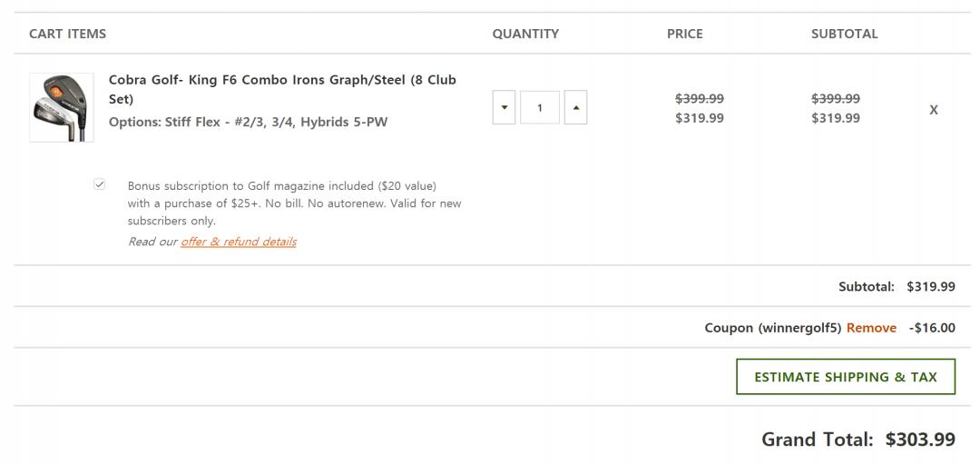
Task: Click the crossed-out $399.99 under PRICE column
Action: tap(700, 98)
